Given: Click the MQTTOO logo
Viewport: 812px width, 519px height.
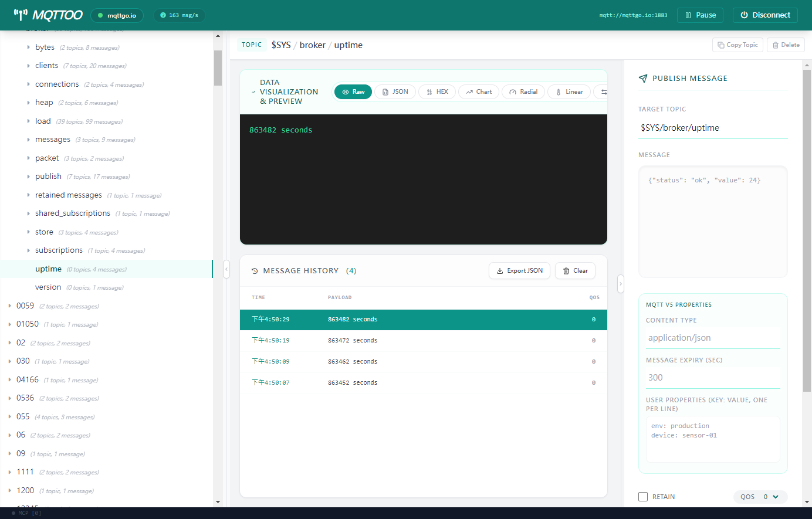Looking at the screenshot, I should (x=48, y=15).
